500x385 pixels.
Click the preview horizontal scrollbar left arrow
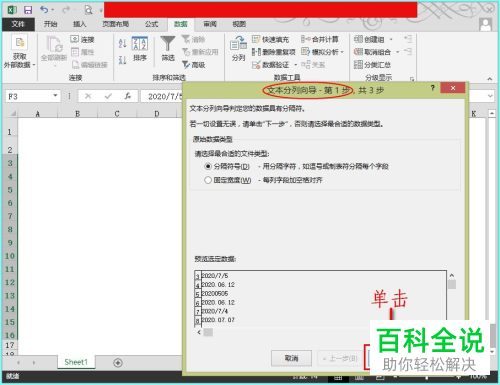pos(199,332)
